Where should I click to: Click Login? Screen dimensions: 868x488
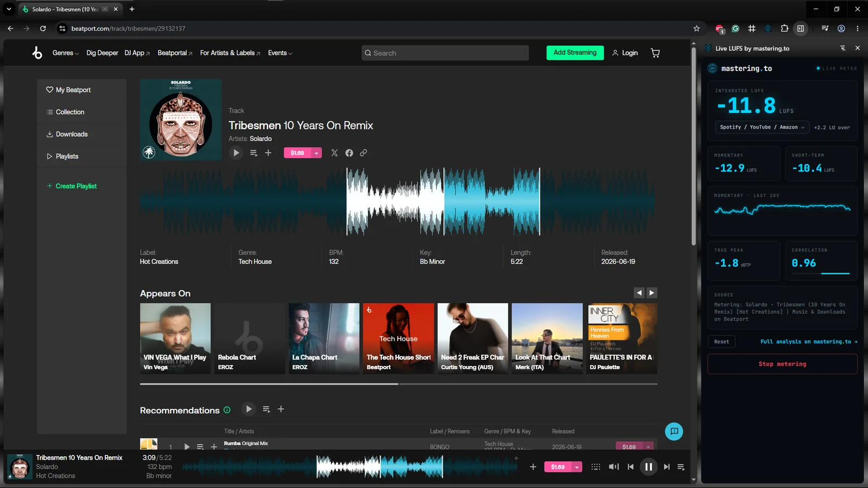(x=625, y=53)
